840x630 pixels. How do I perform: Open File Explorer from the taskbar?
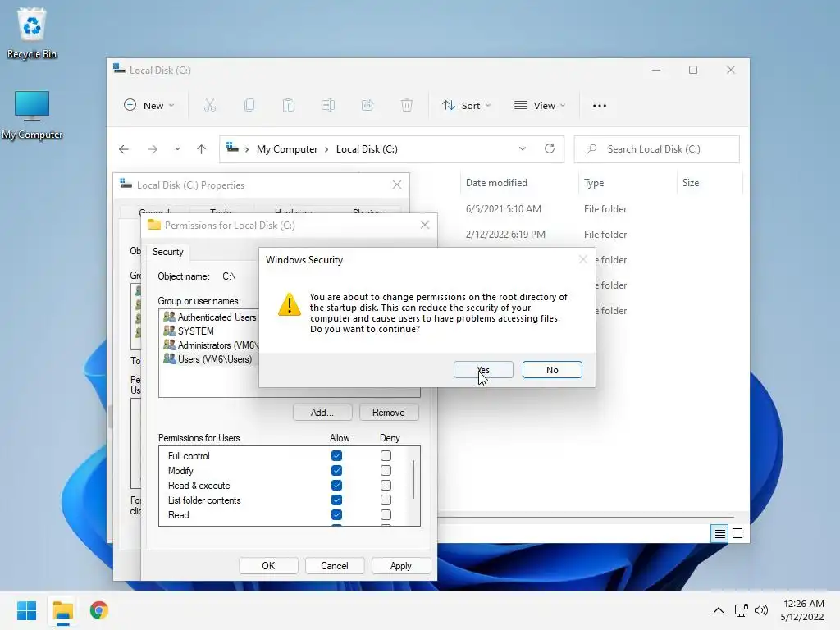62,610
